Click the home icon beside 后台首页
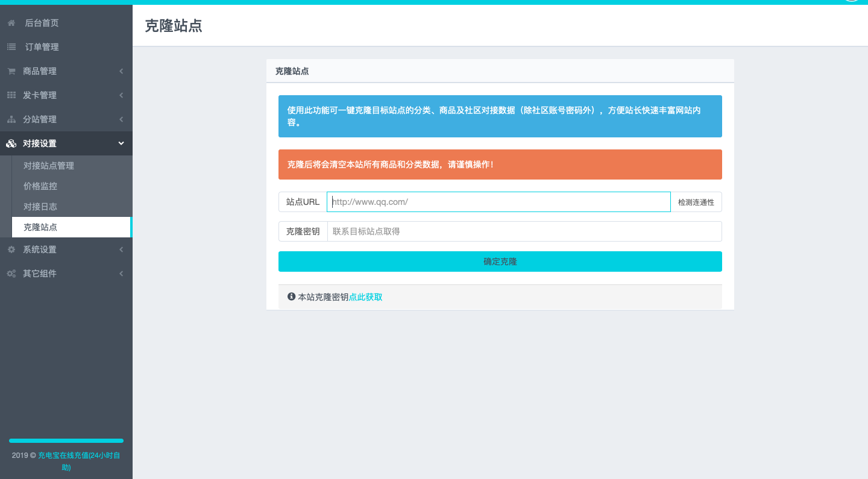 pos(11,23)
